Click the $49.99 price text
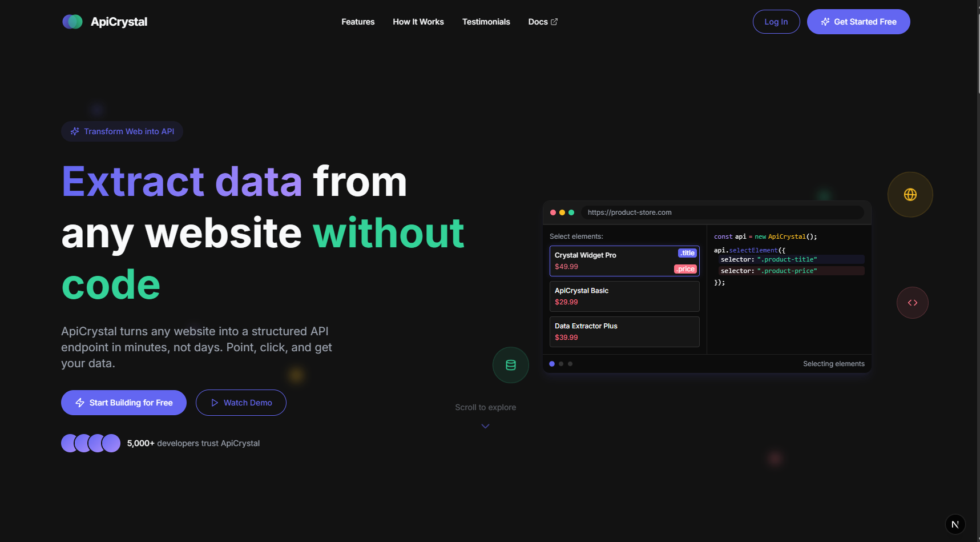 [x=566, y=267]
